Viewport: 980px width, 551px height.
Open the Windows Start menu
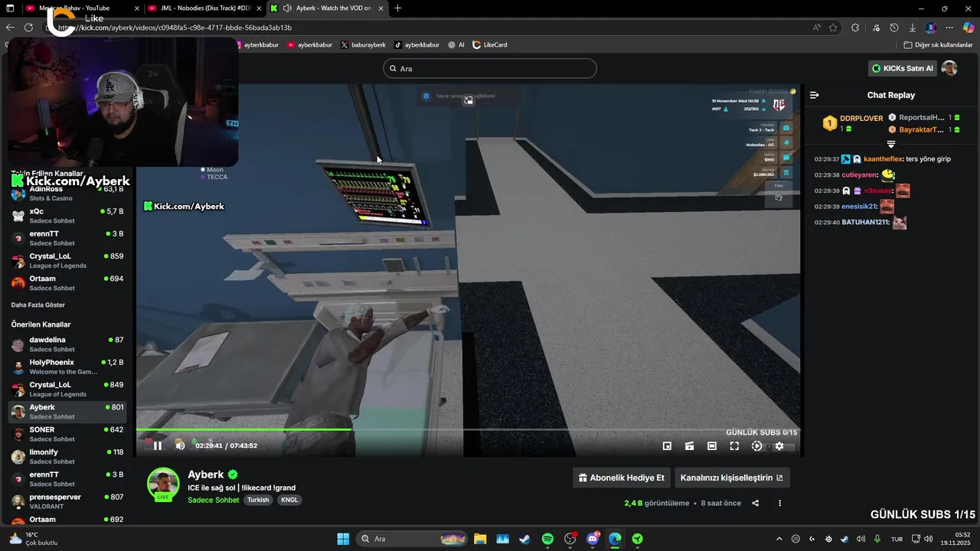343,539
